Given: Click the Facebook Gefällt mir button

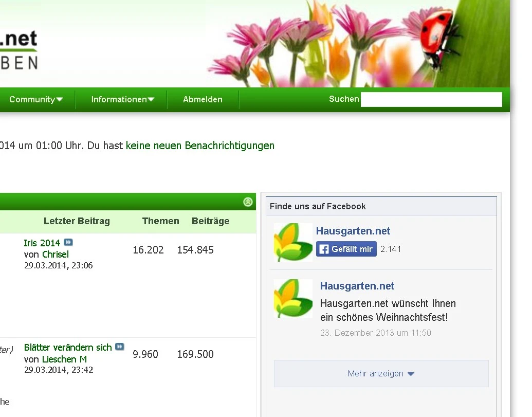Looking at the screenshot, I should [346, 249].
